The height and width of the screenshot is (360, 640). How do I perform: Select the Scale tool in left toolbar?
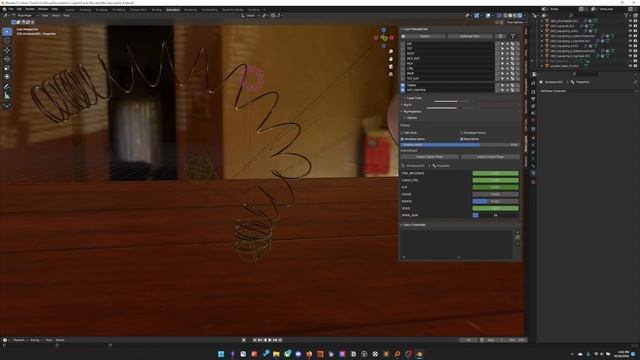(x=7, y=68)
